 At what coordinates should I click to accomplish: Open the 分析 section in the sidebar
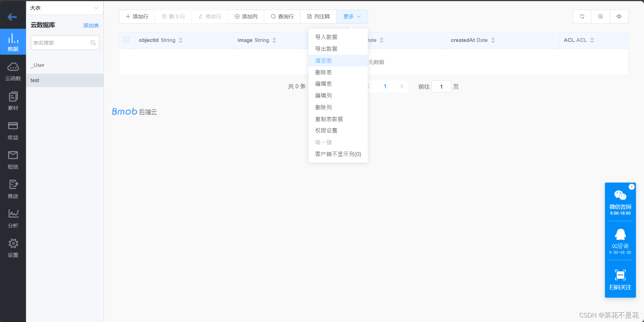[13, 218]
